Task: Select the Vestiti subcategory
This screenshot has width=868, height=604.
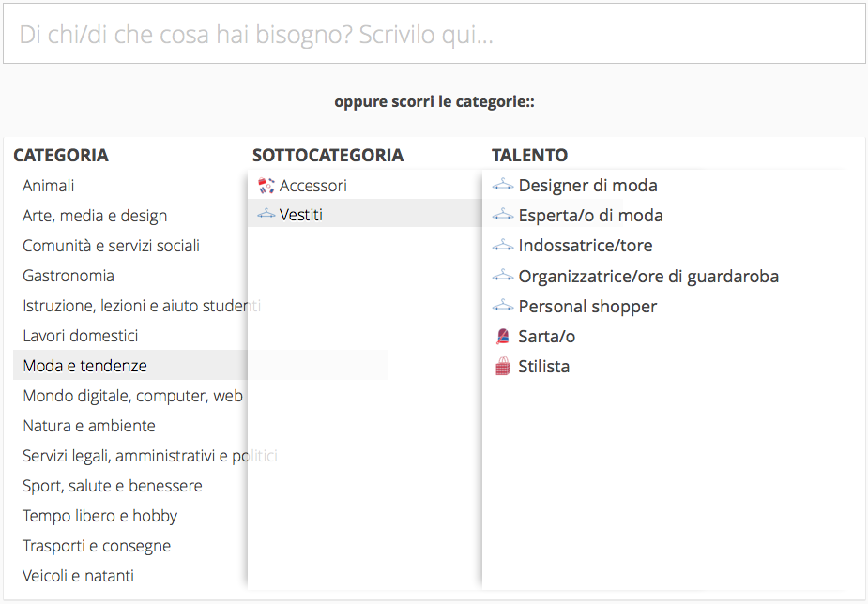Action: point(301,215)
